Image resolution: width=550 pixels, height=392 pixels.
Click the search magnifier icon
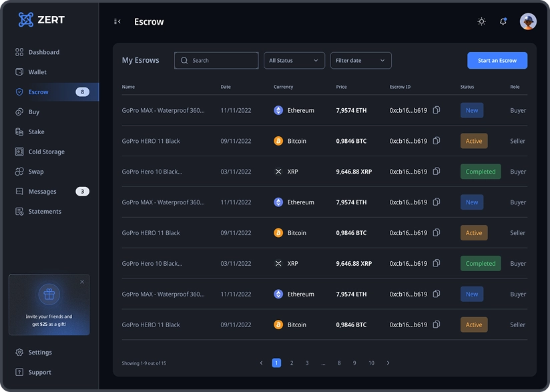[184, 60]
